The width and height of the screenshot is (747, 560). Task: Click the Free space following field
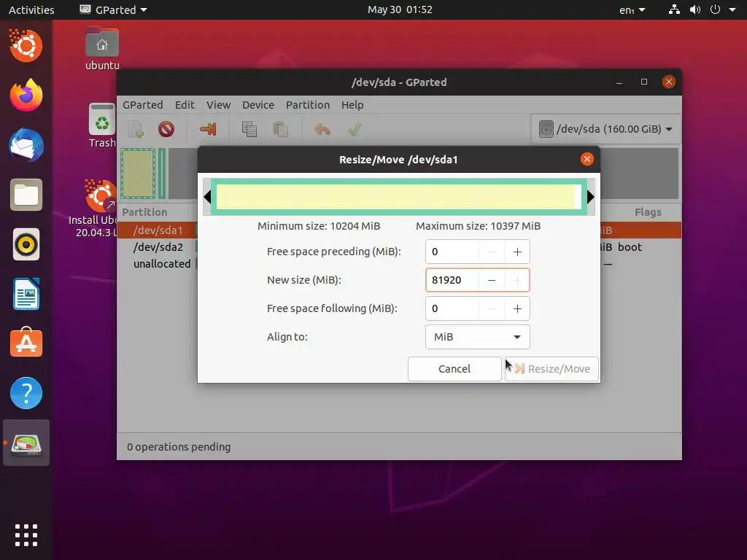click(x=452, y=308)
